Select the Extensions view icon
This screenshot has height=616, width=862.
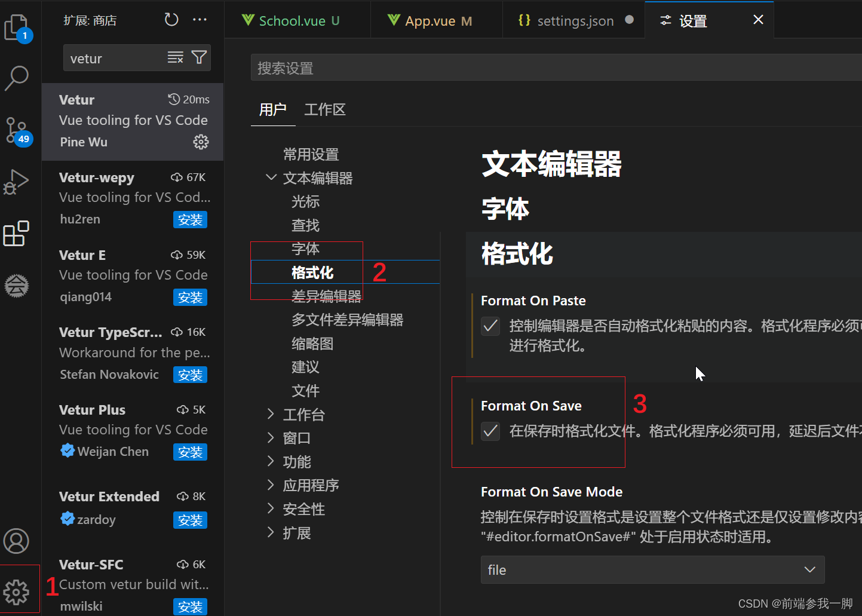pos(16,234)
